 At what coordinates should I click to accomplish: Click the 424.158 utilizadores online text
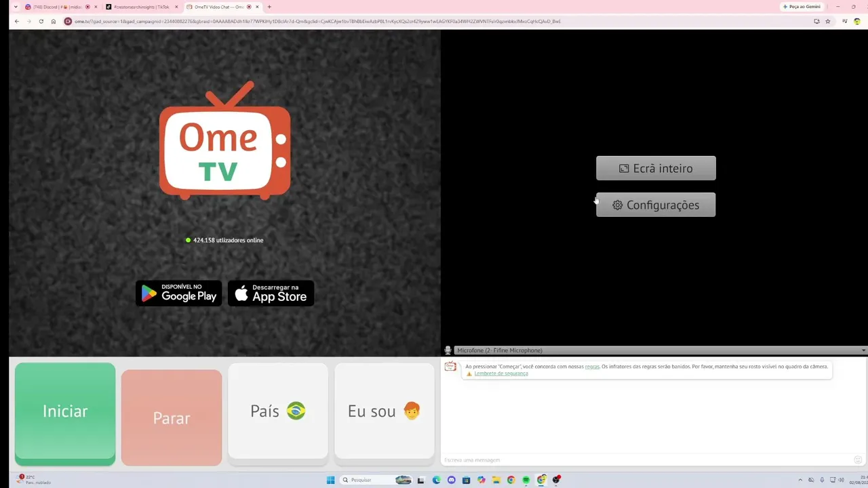click(x=229, y=240)
